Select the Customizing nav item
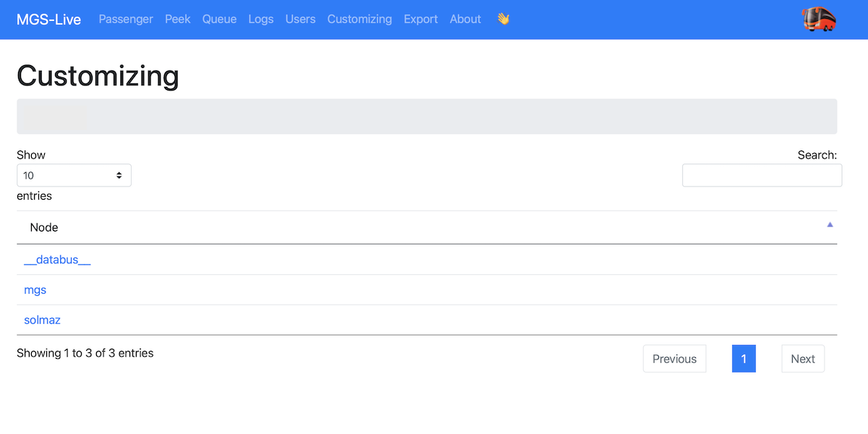 (x=359, y=20)
